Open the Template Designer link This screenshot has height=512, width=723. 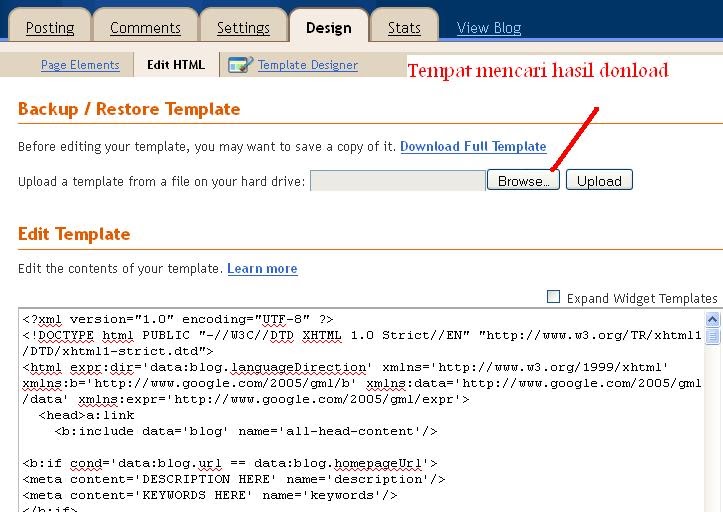(x=308, y=65)
